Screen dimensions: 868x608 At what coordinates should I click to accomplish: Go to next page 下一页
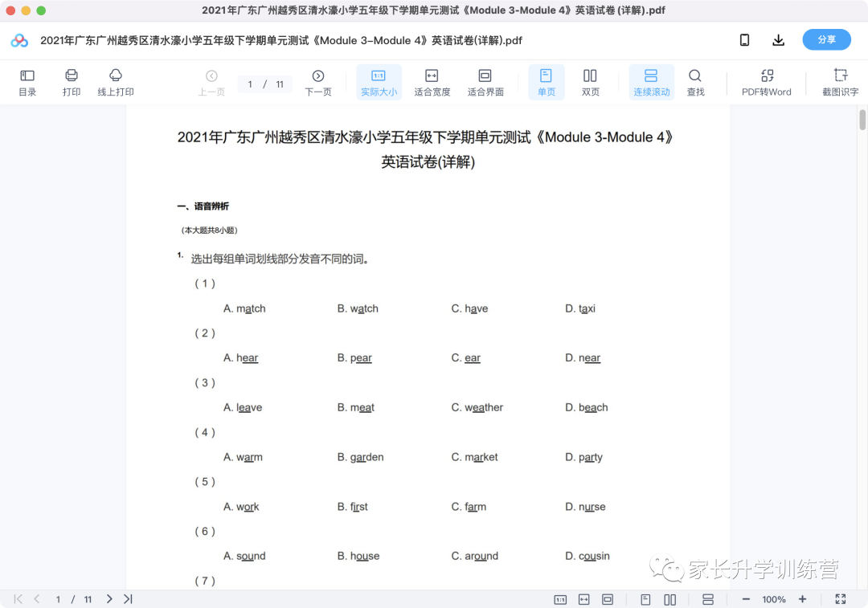318,83
